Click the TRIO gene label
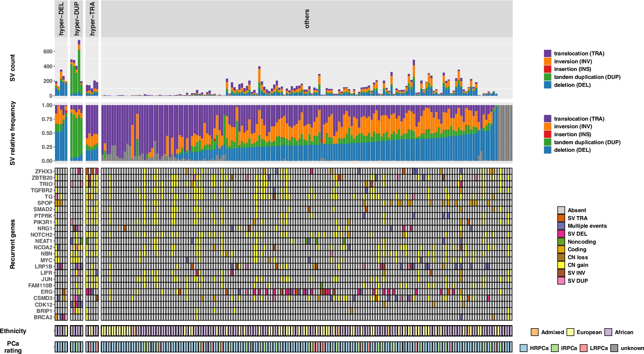This screenshot has width=644, height=354. [46, 184]
